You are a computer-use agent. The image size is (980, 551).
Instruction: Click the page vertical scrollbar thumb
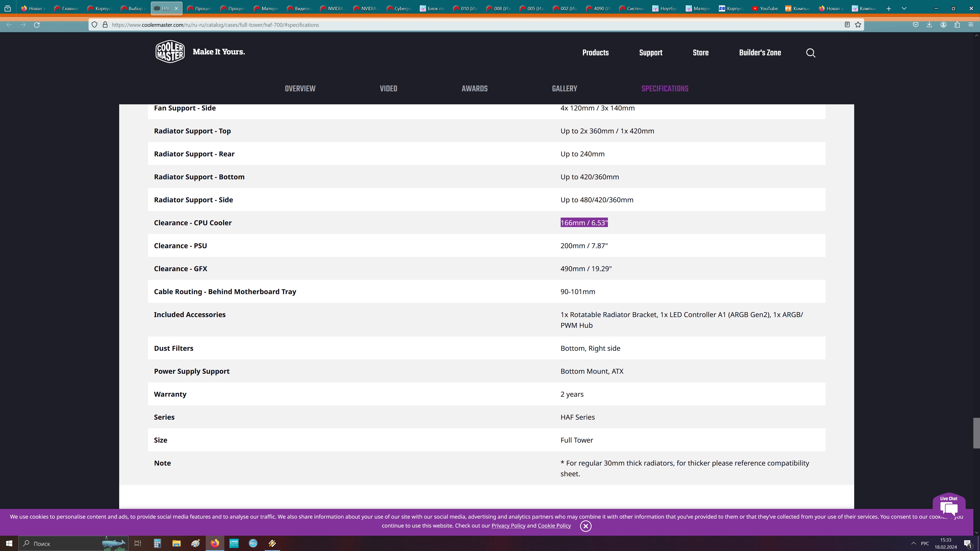click(x=976, y=433)
